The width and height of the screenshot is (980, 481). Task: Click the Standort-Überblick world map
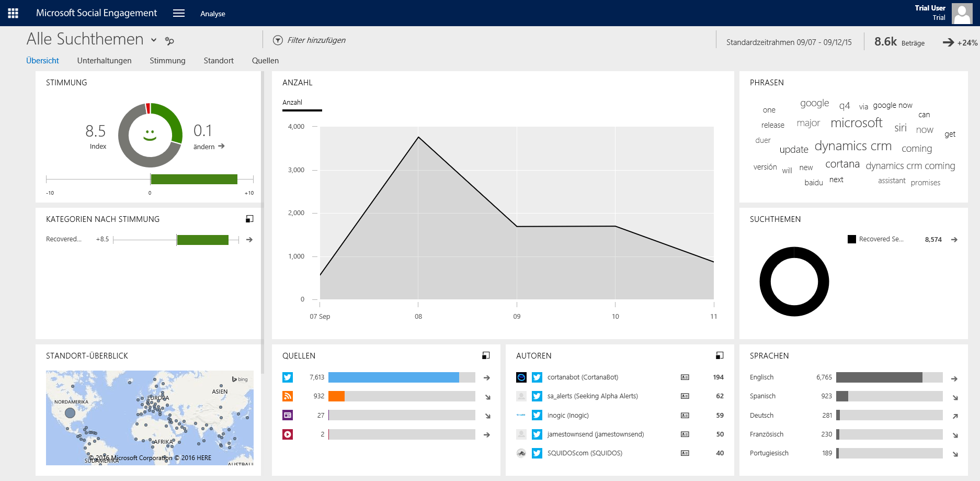pos(150,418)
